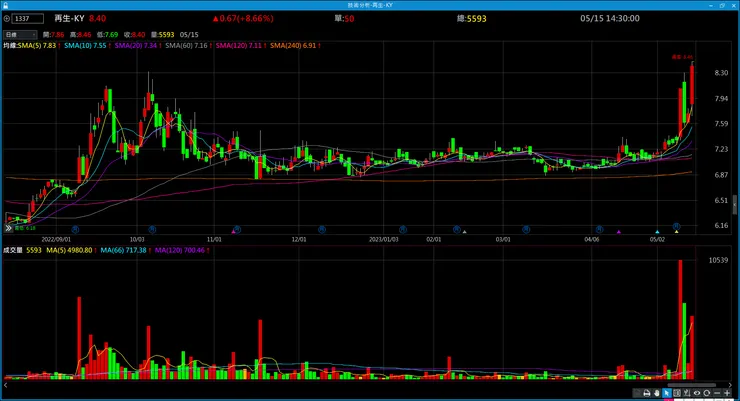Click the tallest red volume bar in May
740x401 pixels.
coord(681,319)
